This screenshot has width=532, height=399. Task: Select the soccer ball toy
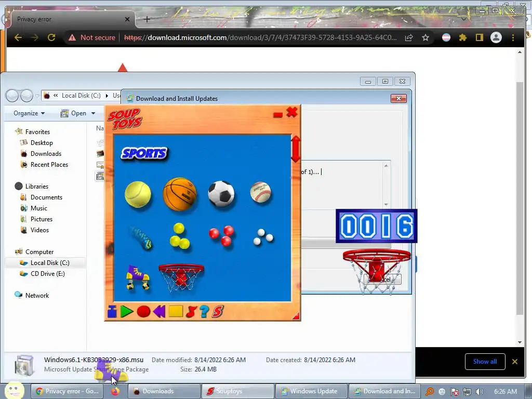(221, 194)
